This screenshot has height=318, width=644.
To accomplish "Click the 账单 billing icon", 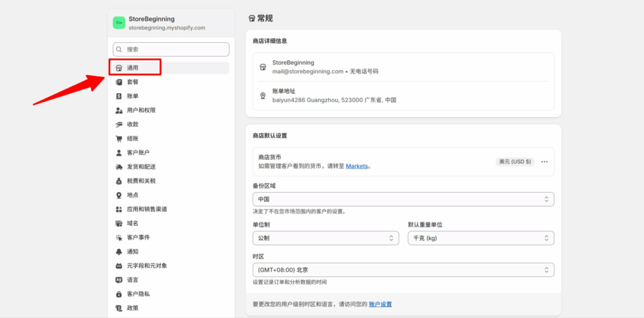I will click(119, 96).
